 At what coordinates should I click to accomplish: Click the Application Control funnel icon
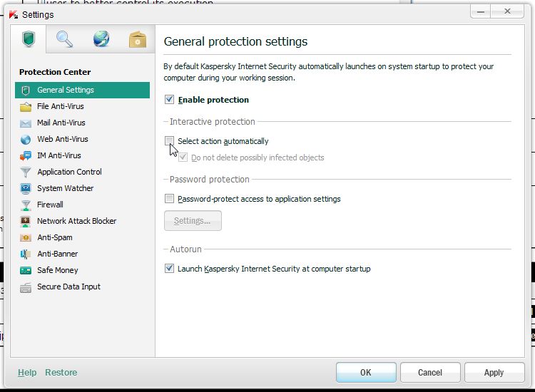pos(26,172)
